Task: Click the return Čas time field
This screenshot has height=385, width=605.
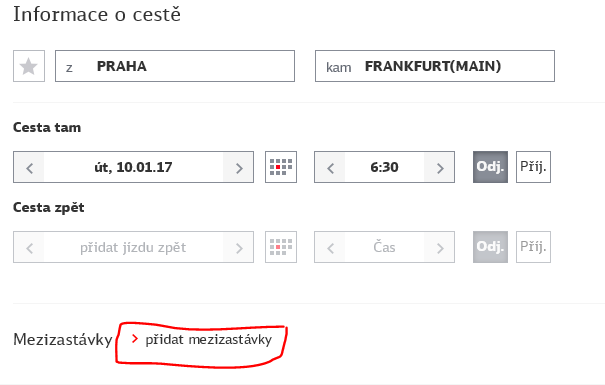Action: [384, 247]
